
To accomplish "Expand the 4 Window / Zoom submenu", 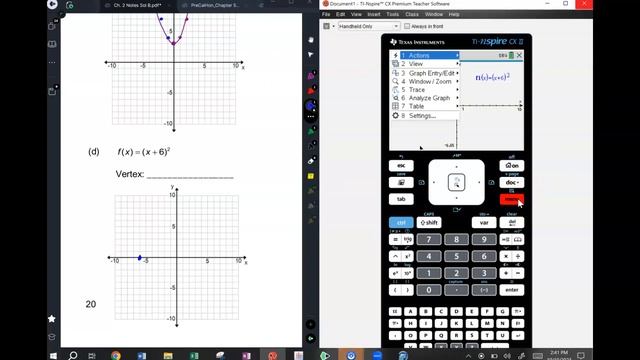I will [425, 81].
